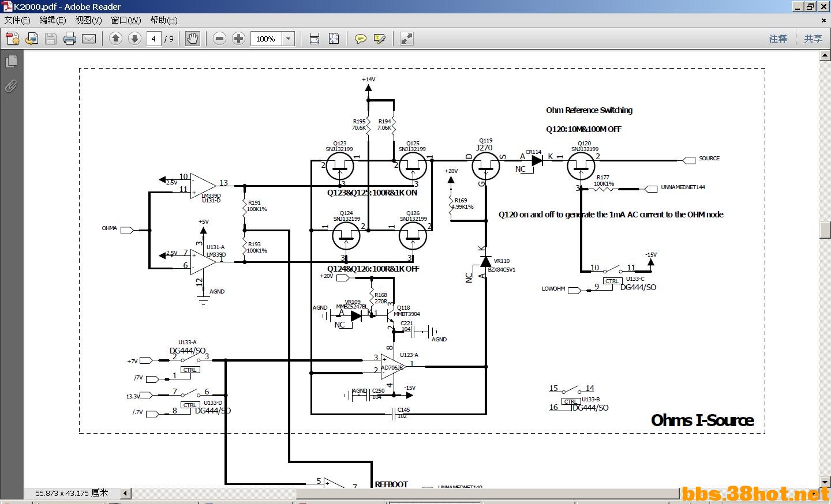Minimize the Adobe Reader window
This screenshot has height=504, width=831.
(798, 6)
